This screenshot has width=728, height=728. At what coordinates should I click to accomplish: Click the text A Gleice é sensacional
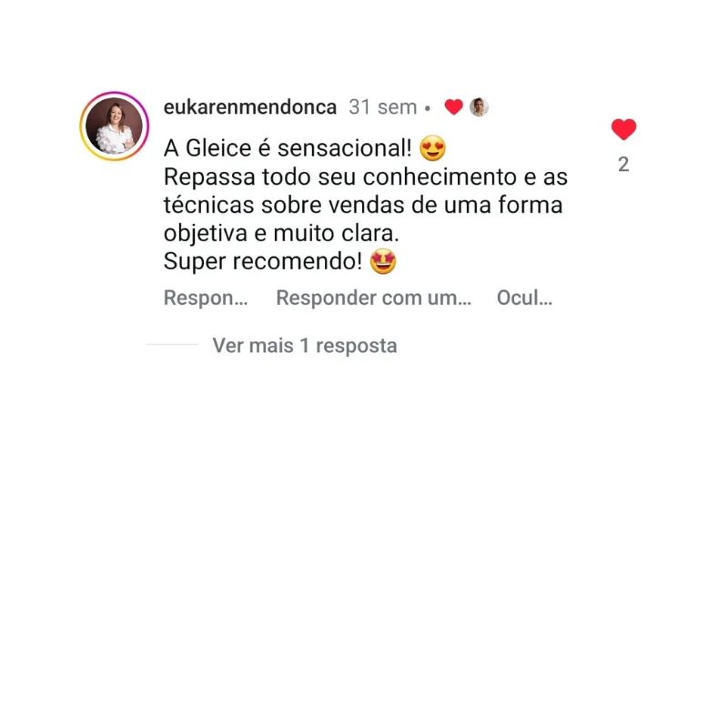pos(288,148)
